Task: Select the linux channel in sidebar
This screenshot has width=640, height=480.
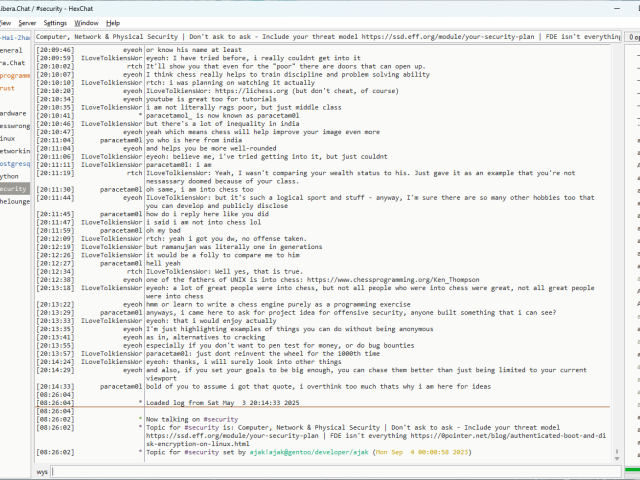Action: point(9,138)
